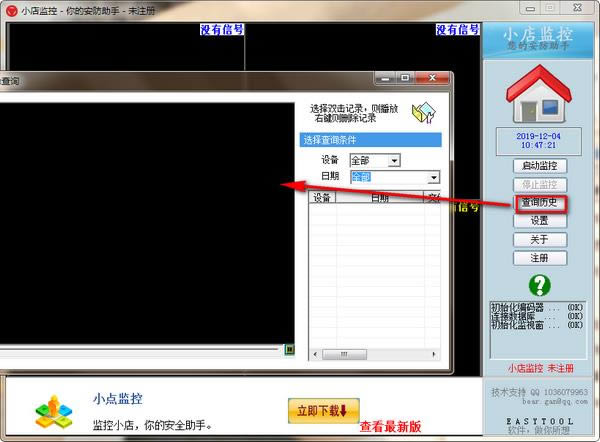This screenshot has width=600, height=442.
Task: Click the 注册 register button
Action: (539, 258)
